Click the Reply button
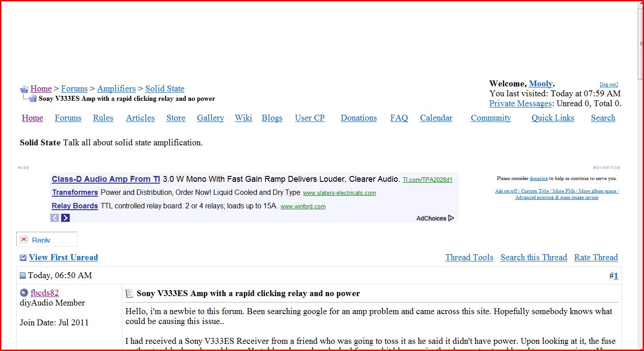This screenshot has width=644, height=351. [x=47, y=239]
